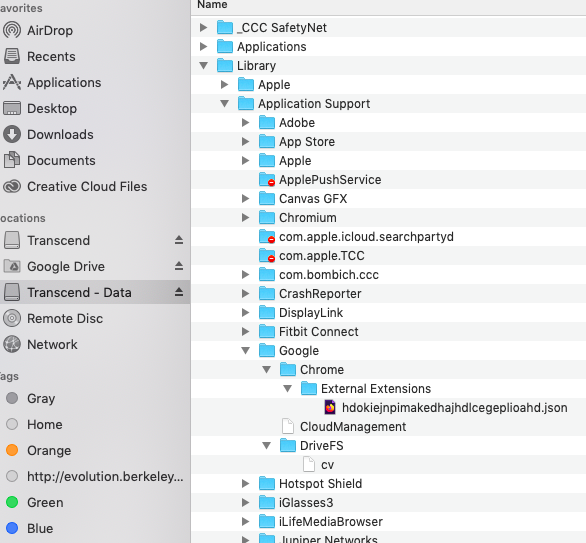Screen dimensions: 586x543
Task: Expand the Chromium folder
Action: [x=246, y=217]
